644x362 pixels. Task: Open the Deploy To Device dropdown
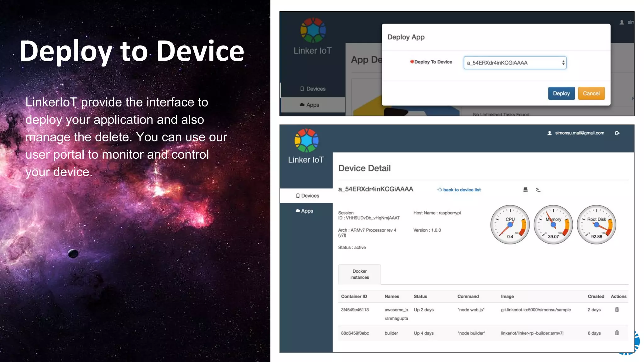click(514, 63)
